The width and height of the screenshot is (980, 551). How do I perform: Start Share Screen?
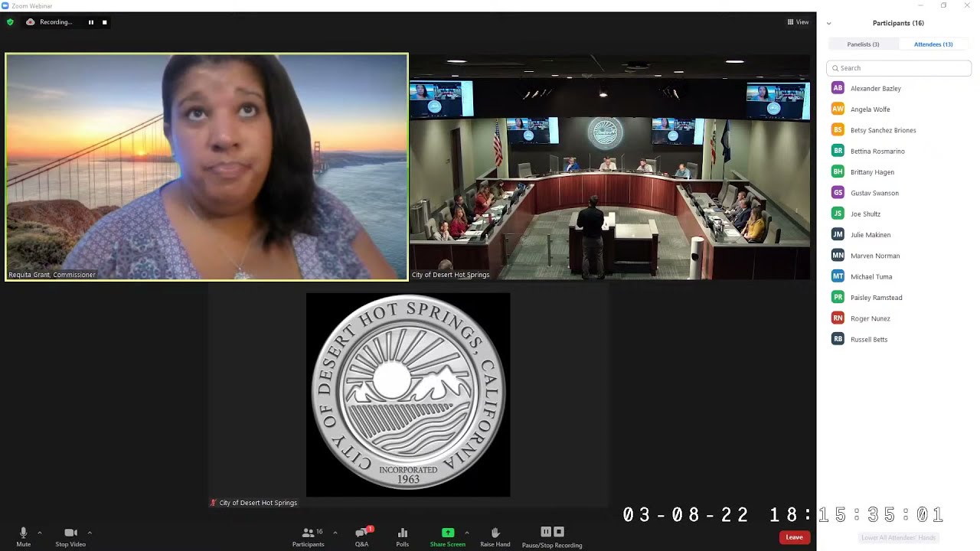[x=448, y=536]
